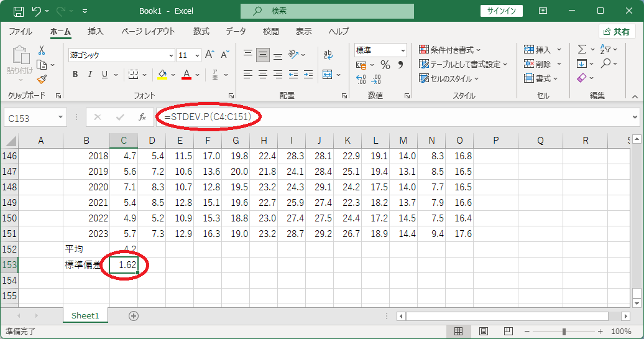Screen dimensions: 644x339
Task: Click the yellow fill color swatch
Action: pyautogui.click(x=162, y=75)
